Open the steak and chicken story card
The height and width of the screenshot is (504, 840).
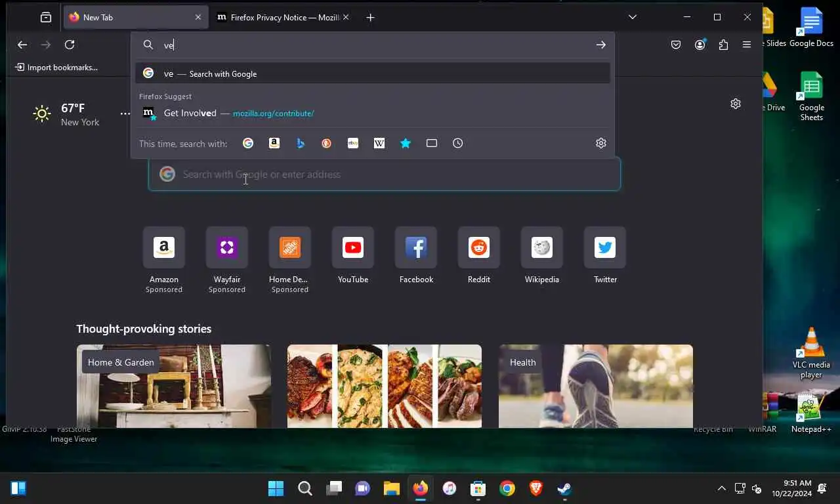[385, 386]
